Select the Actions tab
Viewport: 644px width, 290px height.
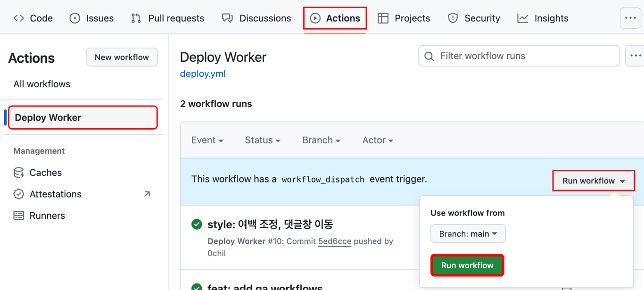tap(335, 18)
